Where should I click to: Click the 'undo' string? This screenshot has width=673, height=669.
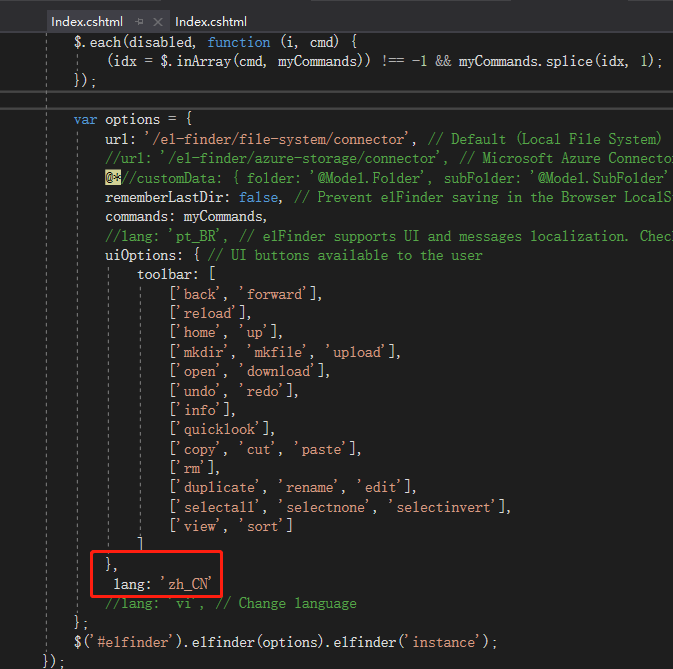200,391
